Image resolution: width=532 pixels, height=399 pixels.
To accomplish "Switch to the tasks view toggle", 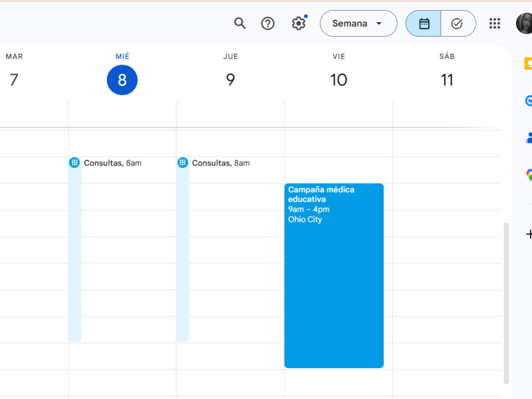I will click(458, 23).
